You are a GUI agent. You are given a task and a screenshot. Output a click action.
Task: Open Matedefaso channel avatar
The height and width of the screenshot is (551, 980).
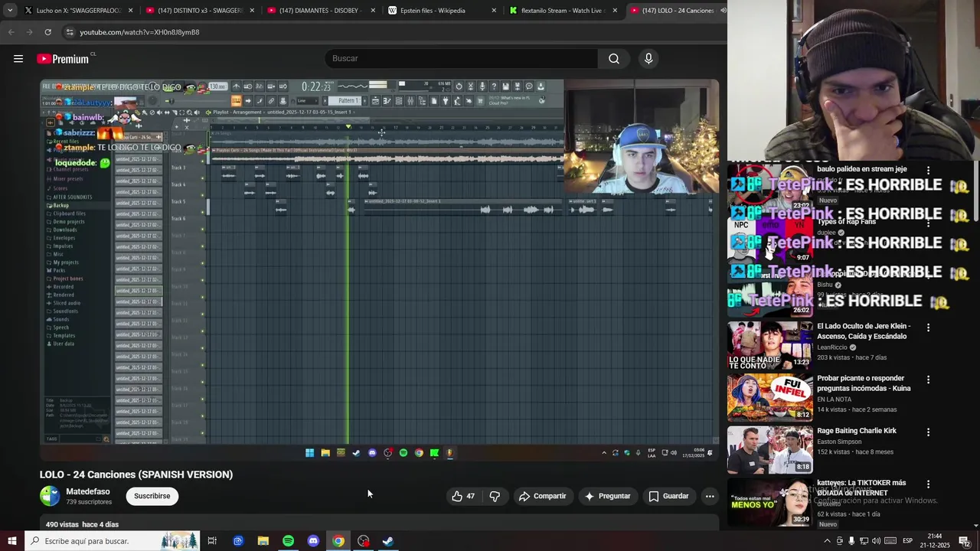click(x=50, y=496)
